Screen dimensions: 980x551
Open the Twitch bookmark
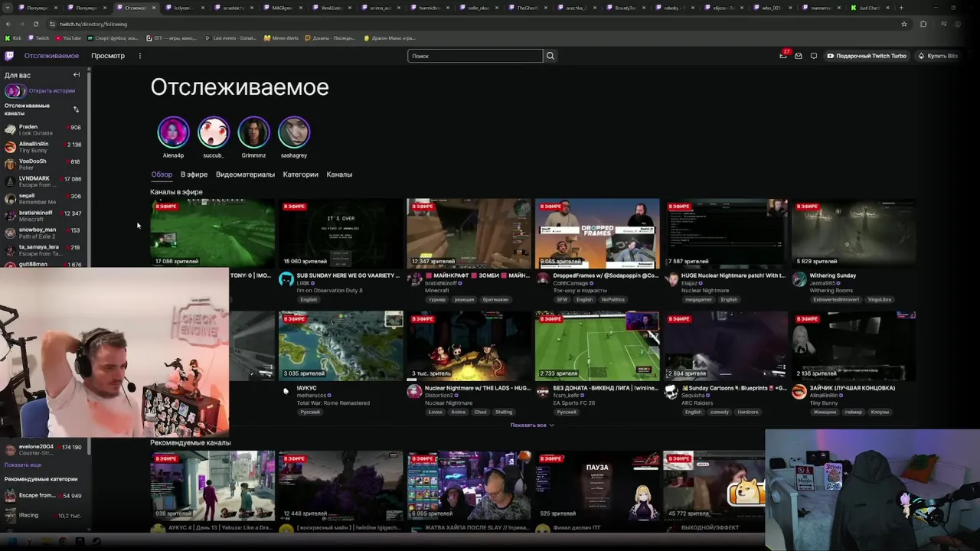pyautogui.click(x=38, y=37)
